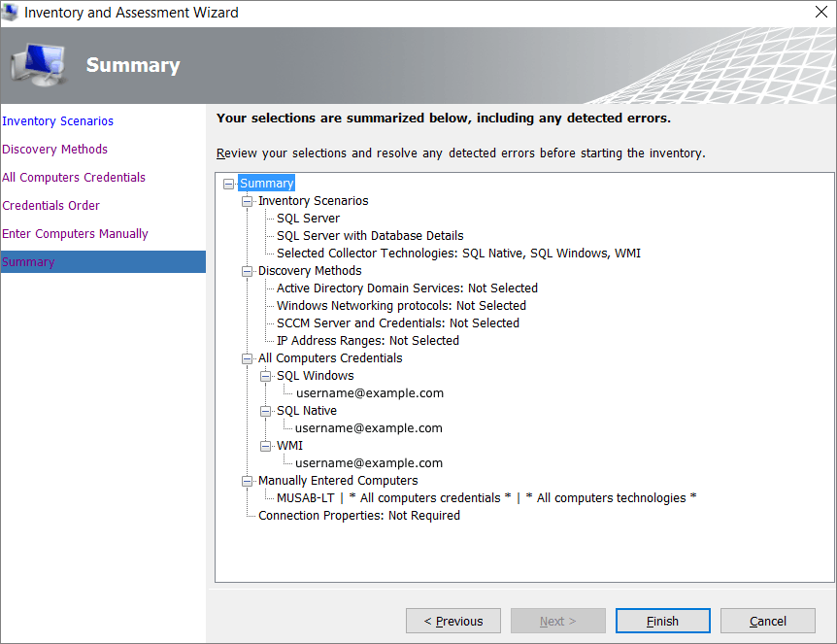Click the app icon in the title bar
Image resolution: width=837 pixels, height=644 pixels.
(x=10, y=12)
